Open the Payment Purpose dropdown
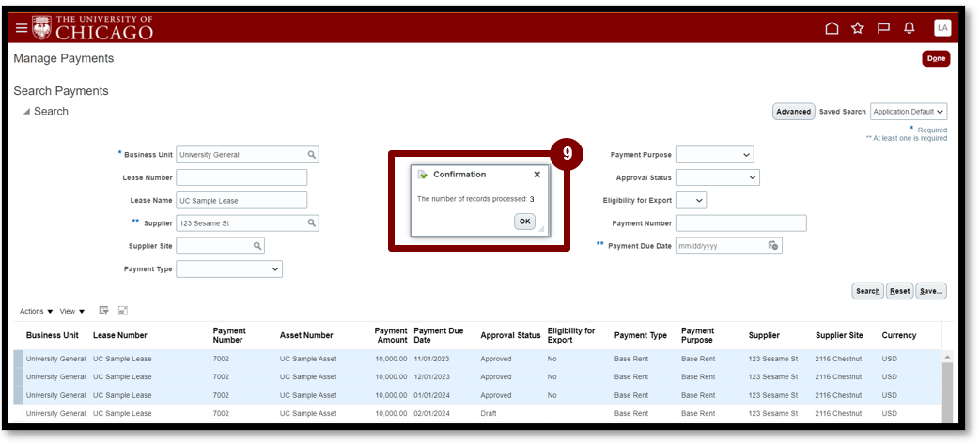 [714, 154]
